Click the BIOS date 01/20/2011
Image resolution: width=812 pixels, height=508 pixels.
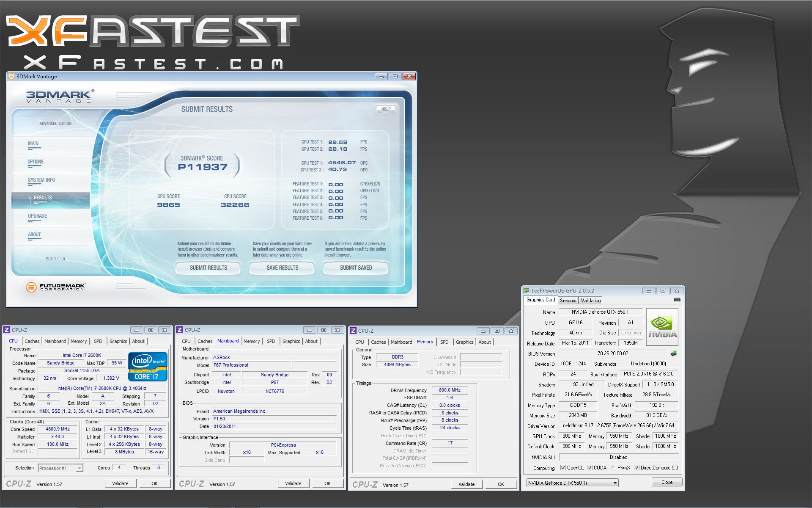tap(274, 426)
